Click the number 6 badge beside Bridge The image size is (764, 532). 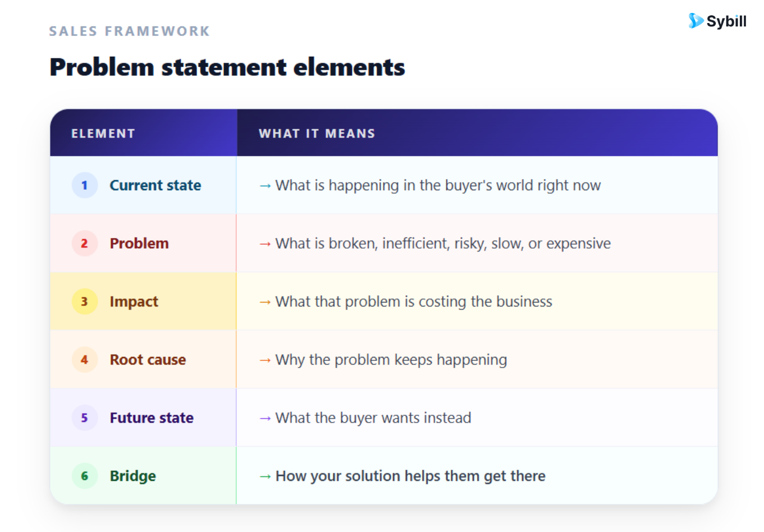(x=85, y=476)
